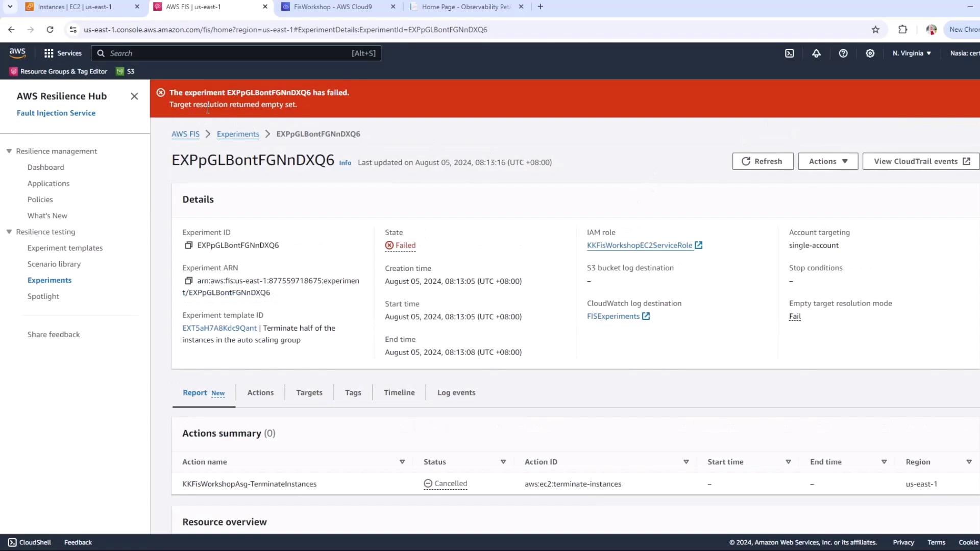Open the notifications bell icon
This screenshot has width=980, height=551.
point(816,53)
